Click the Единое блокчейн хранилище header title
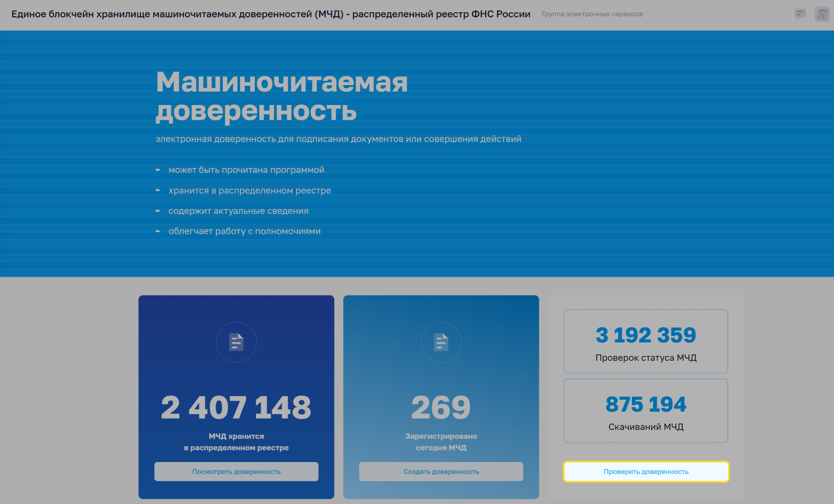834x504 pixels. pyautogui.click(x=271, y=14)
